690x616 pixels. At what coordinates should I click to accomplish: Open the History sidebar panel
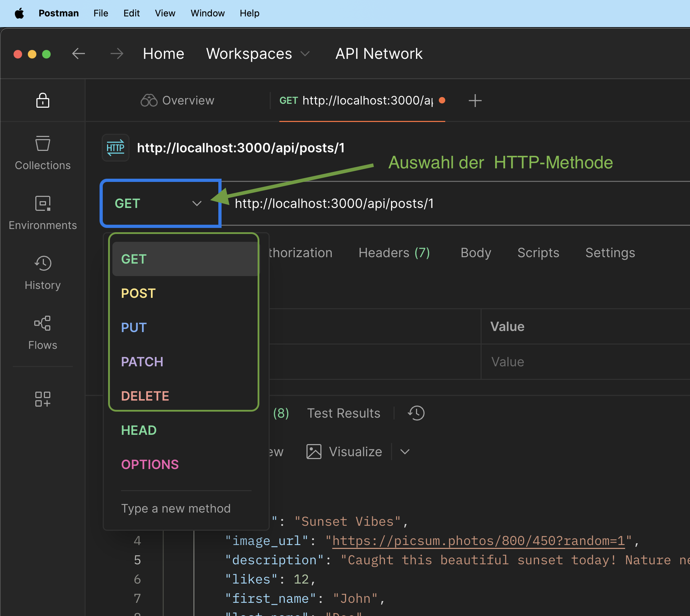click(42, 273)
